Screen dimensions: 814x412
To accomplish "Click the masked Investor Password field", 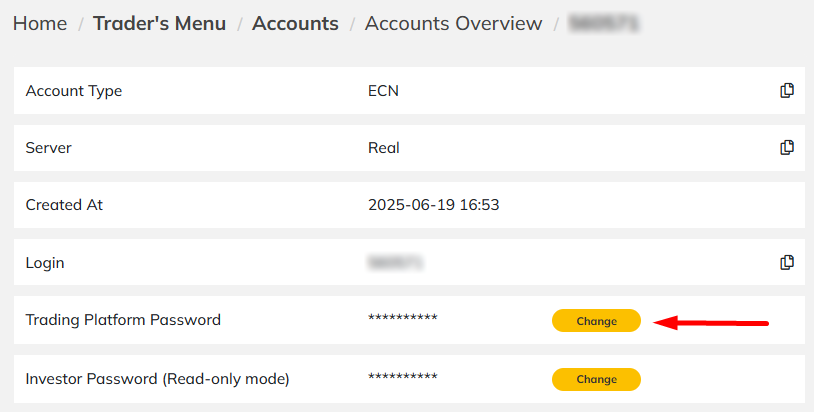I will [403, 377].
